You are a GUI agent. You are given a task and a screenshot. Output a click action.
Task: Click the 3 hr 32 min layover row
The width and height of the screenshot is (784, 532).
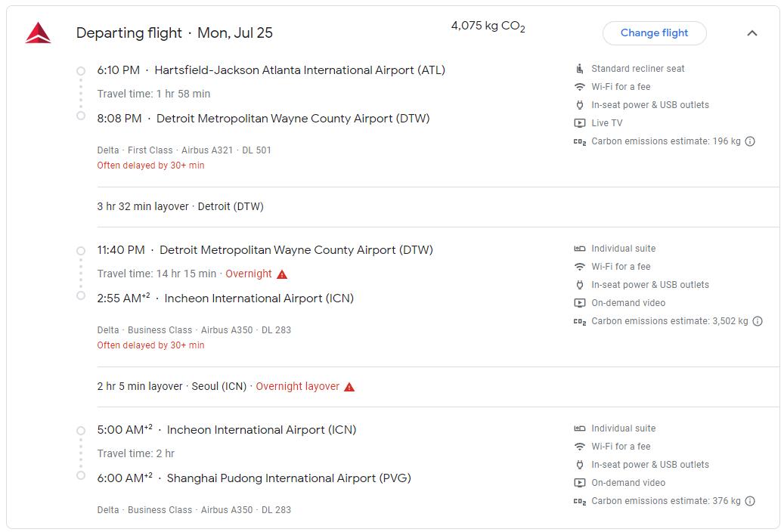[x=180, y=206]
